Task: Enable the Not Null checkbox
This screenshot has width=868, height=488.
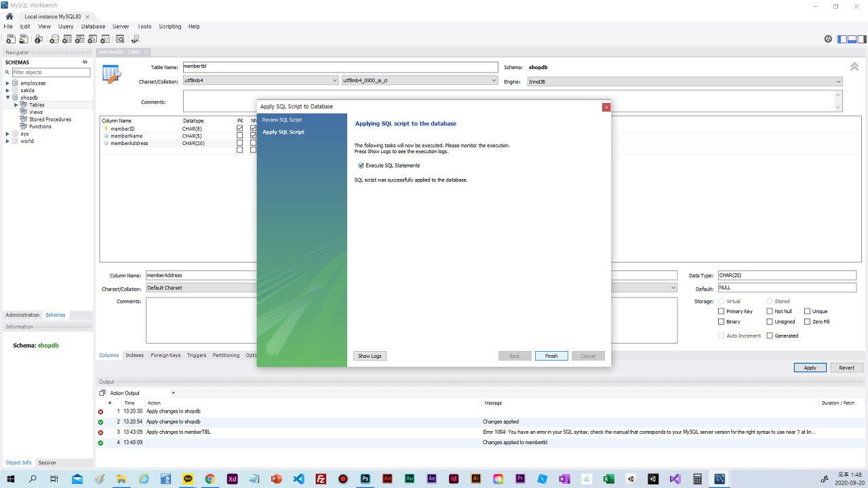Action: point(770,312)
